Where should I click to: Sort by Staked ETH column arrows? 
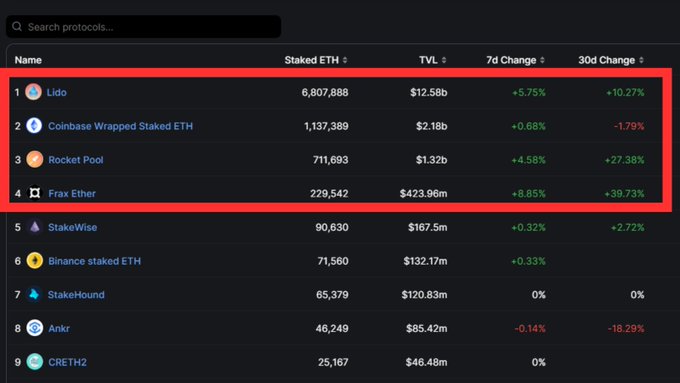(x=345, y=60)
